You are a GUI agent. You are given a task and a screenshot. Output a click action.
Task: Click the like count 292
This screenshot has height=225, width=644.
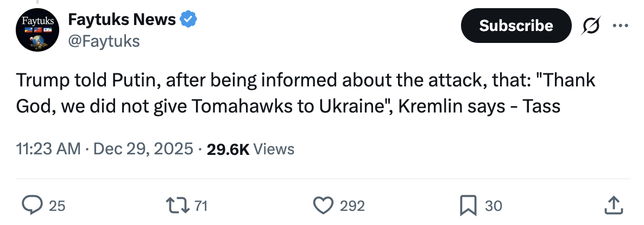pos(352,205)
